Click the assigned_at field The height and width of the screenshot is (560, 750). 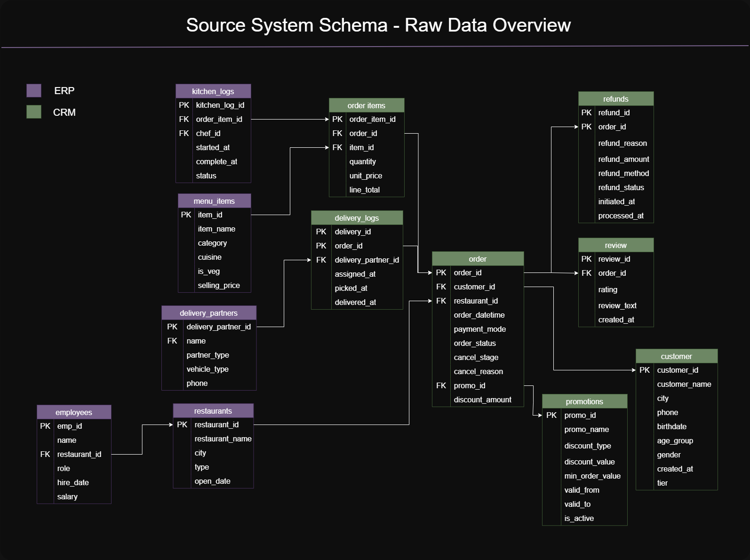[x=355, y=274]
